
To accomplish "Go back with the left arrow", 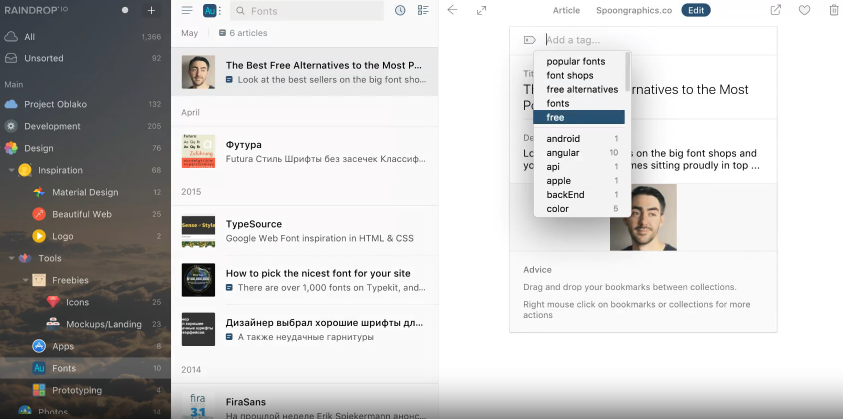I will click(x=452, y=10).
